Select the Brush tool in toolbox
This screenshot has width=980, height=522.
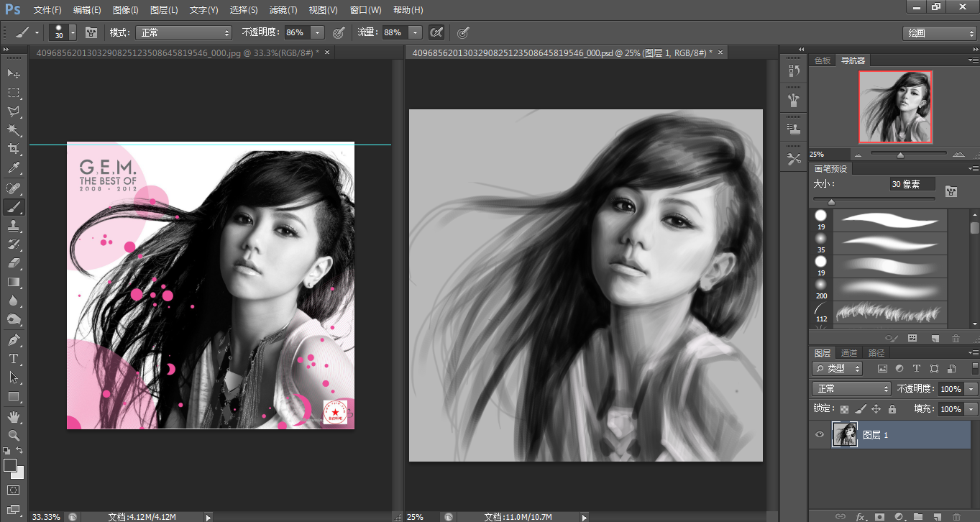pyautogui.click(x=14, y=207)
